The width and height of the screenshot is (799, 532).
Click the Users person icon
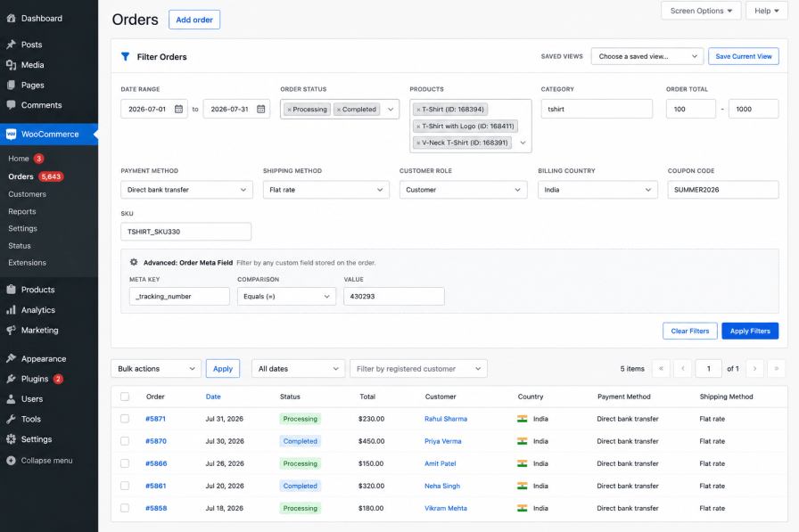pyautogui.click(x=12, y=399)
